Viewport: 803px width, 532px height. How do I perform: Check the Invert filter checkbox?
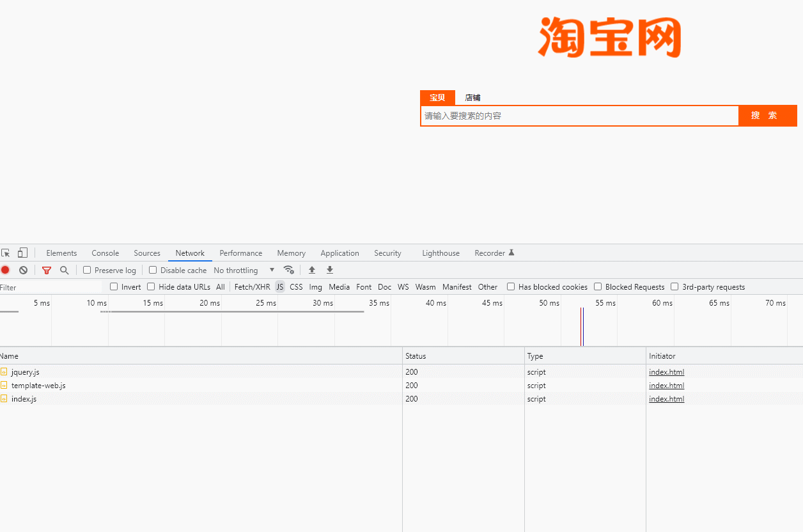(114, 286)
